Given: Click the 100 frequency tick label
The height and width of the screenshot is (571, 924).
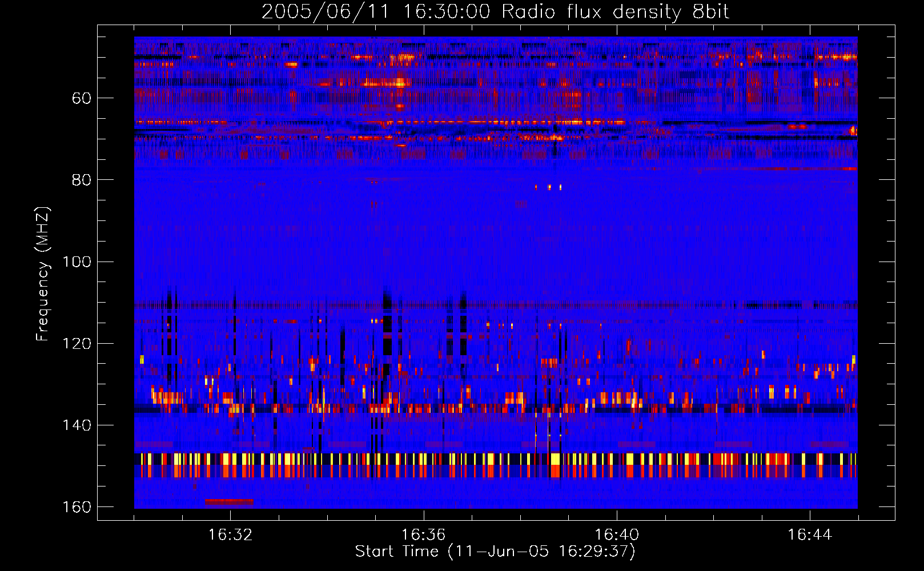Looking at the screenshot, I should 77,262.
